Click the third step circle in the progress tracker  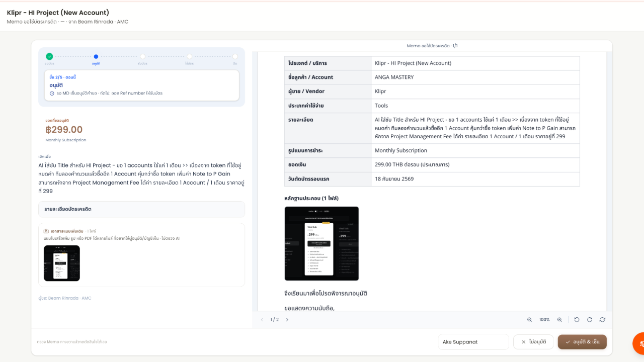pos(143,57)
